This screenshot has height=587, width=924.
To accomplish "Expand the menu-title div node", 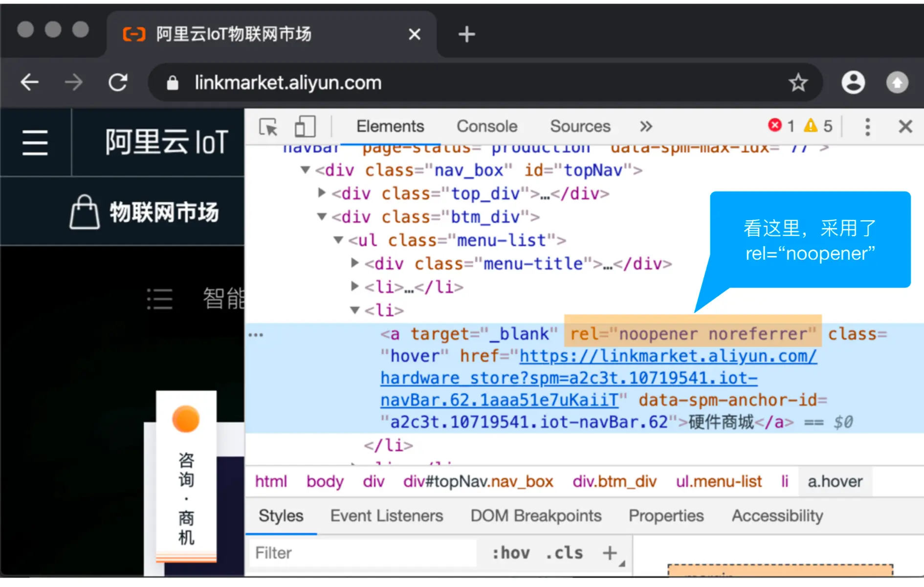I will point(355,263).
